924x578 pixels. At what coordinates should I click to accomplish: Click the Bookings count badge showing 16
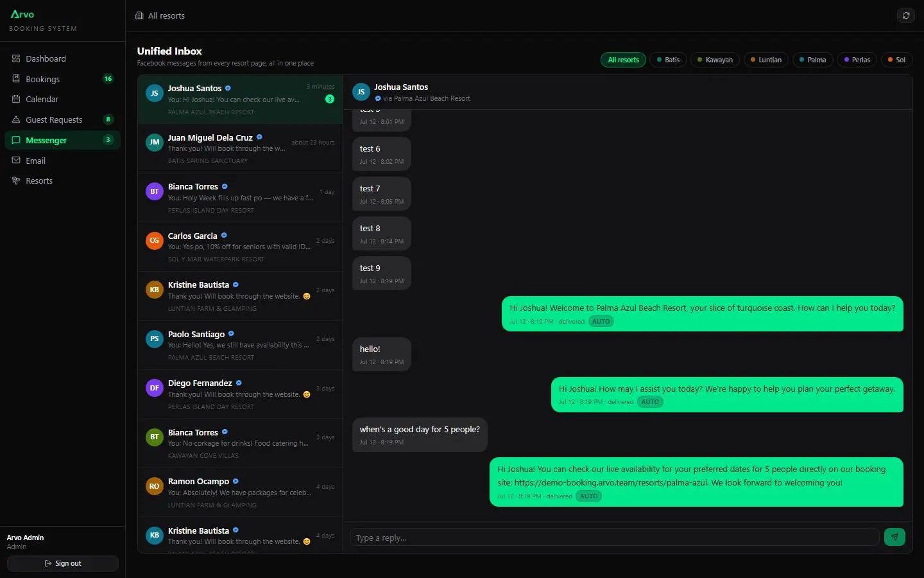click(x=108, y=79)
